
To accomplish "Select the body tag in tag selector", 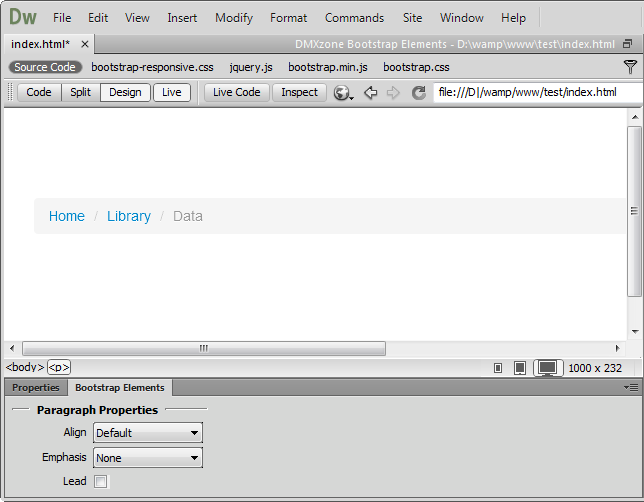I will click(25, 367).
